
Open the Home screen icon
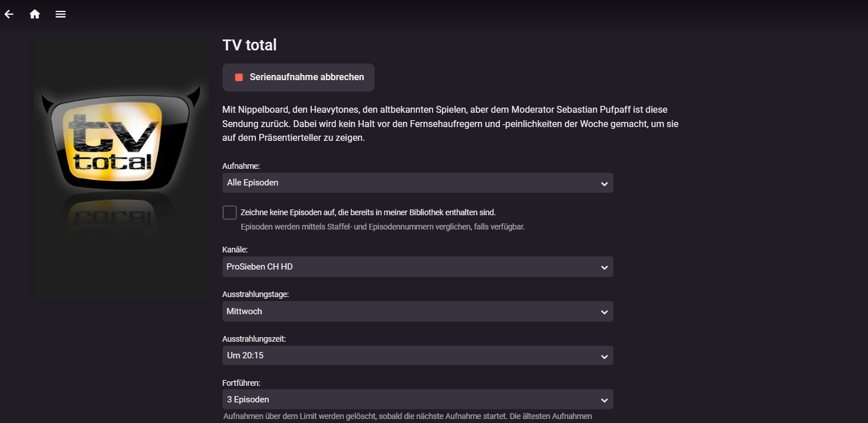pyautogui.click(x=35, y=14)
